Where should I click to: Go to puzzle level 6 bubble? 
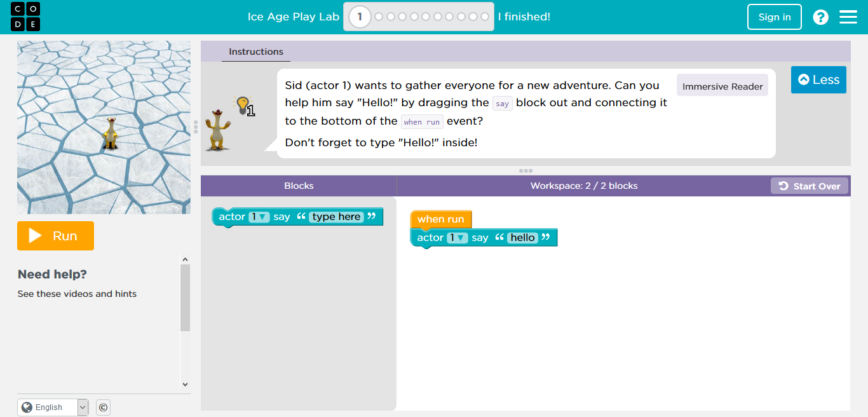point(426,17)
